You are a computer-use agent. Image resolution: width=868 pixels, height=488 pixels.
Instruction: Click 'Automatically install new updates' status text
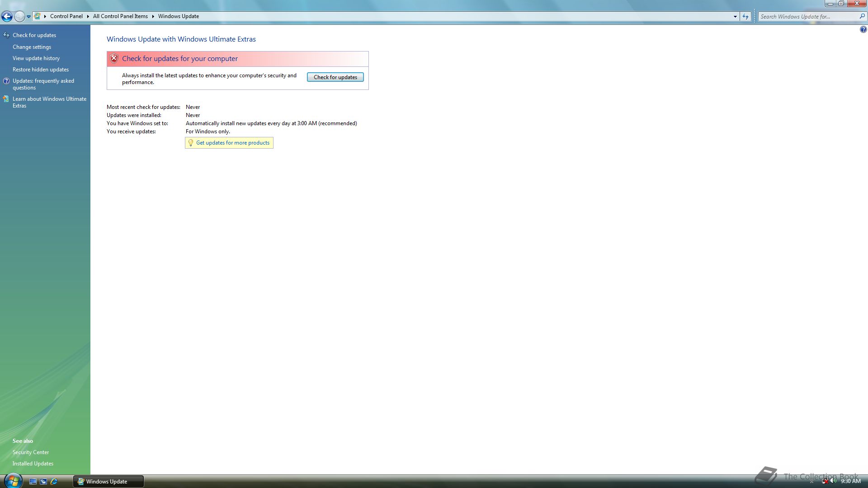click(271, 123)
